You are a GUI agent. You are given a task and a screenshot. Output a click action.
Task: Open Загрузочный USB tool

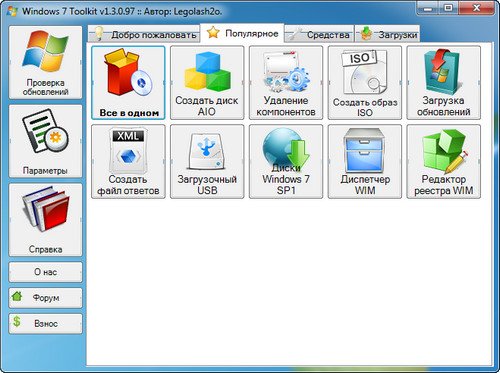207,162
